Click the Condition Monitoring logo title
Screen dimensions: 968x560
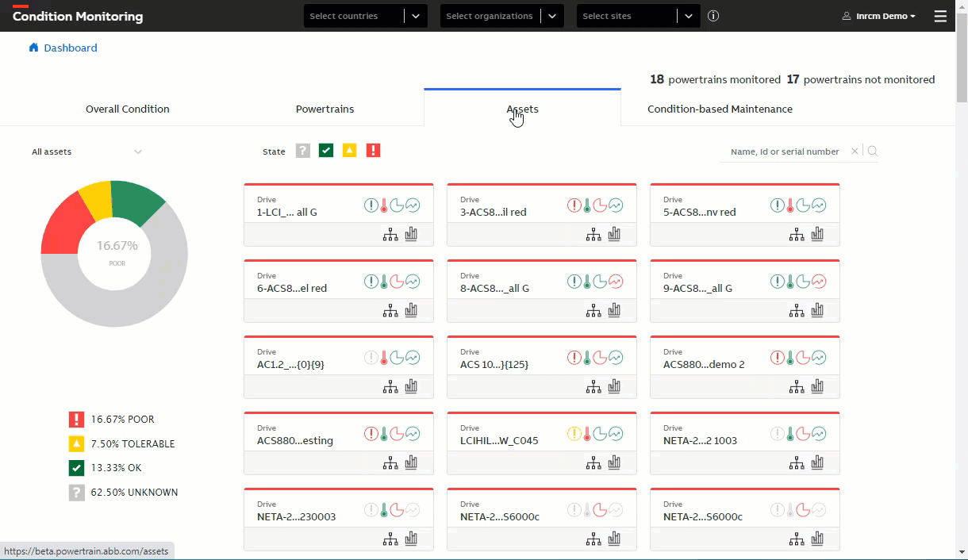click(x=78, y=16)
